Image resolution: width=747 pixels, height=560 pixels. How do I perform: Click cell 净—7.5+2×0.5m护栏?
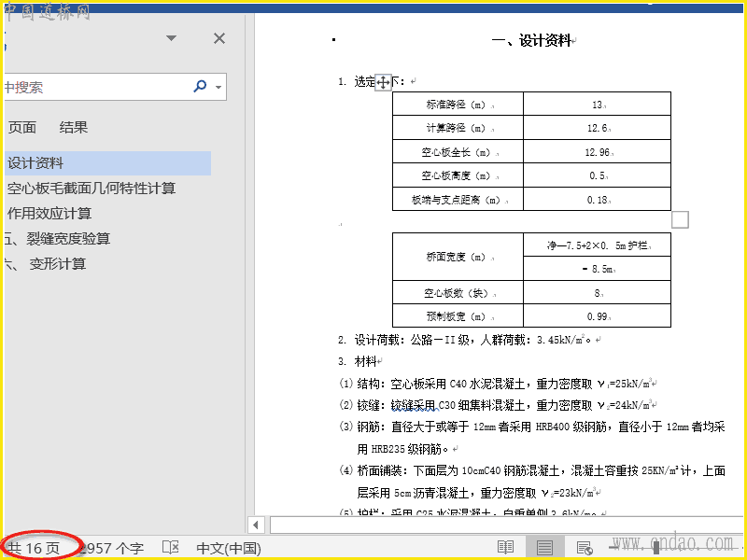coord(598,245)
